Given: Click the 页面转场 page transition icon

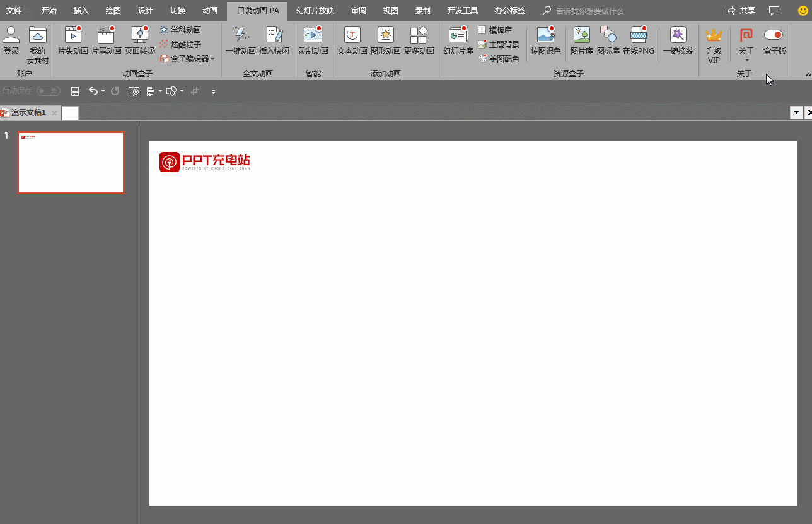Looking at the screenshot, I should (139, 40).
